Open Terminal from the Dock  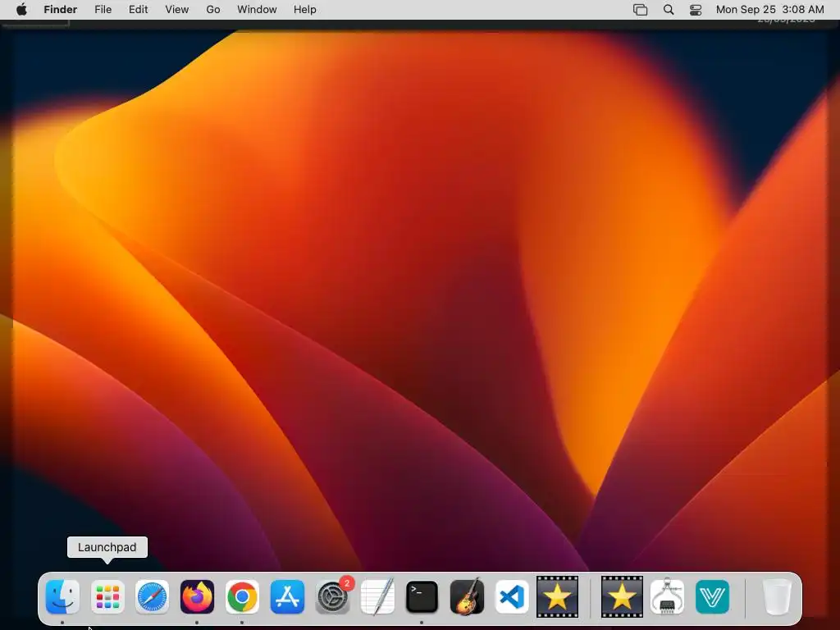click(422, 597)
